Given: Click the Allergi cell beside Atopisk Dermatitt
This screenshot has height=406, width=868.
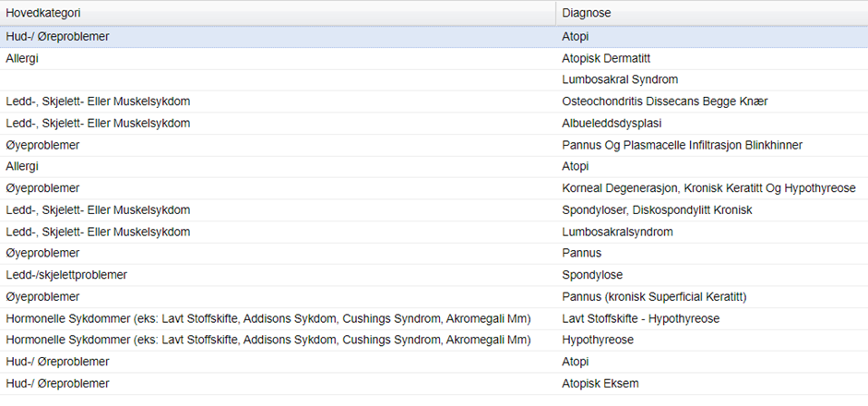Looking at the screenshot, I should 22,58.
